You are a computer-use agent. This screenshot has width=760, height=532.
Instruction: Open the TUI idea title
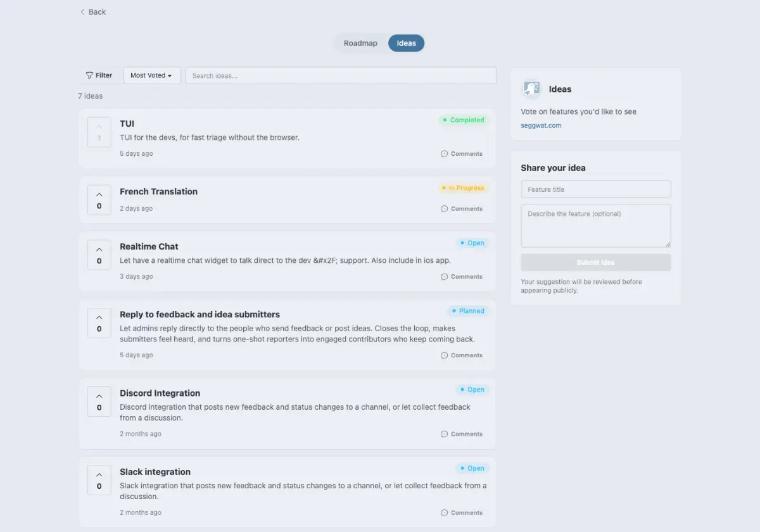pyautogui.click(x=127, y=123)
